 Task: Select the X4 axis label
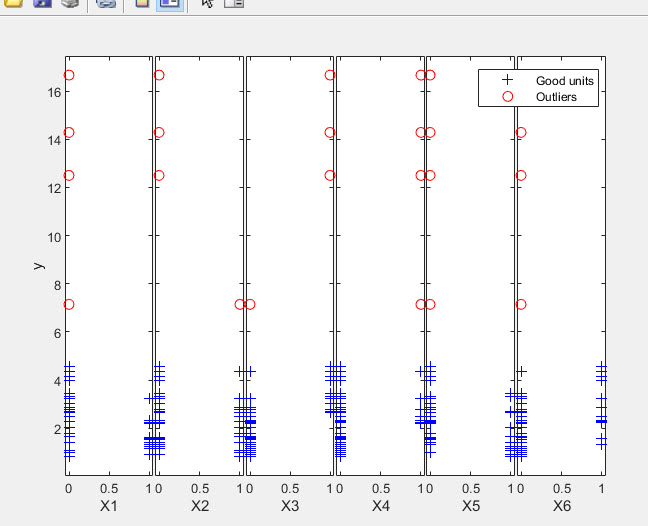[381, 507]
